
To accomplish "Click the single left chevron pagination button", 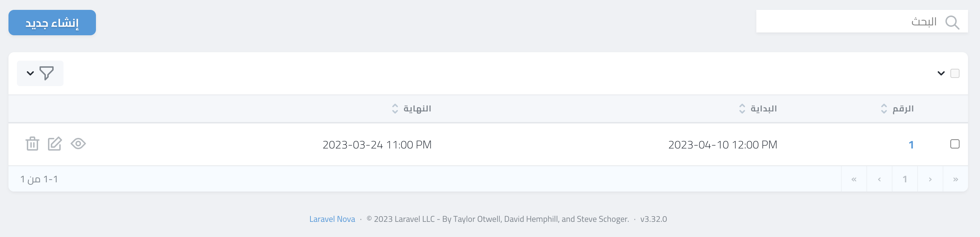I will click(x=879, y=179).
